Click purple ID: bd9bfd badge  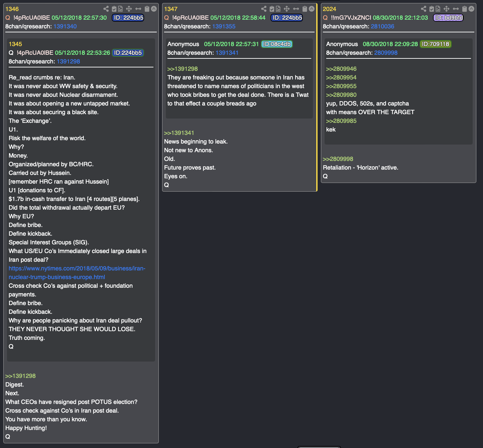pos(449,18)
